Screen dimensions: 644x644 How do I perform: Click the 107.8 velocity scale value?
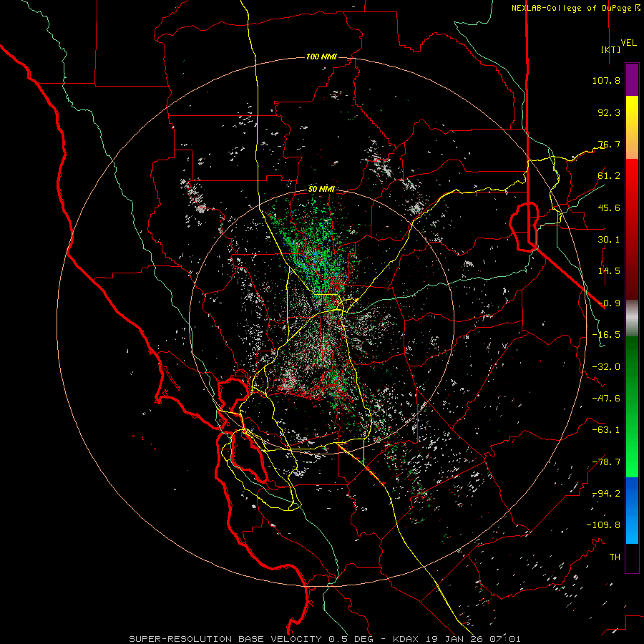pyautogui.click(x=606, y=80)
